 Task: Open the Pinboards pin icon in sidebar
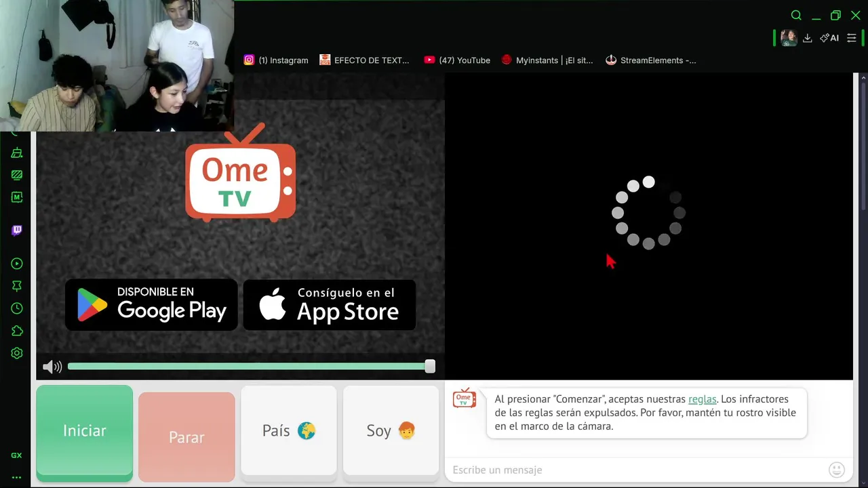(x=17, y=286)
